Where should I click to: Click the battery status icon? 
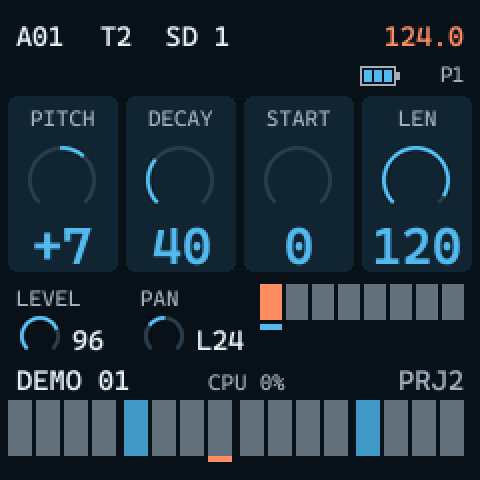click(380, 76)
